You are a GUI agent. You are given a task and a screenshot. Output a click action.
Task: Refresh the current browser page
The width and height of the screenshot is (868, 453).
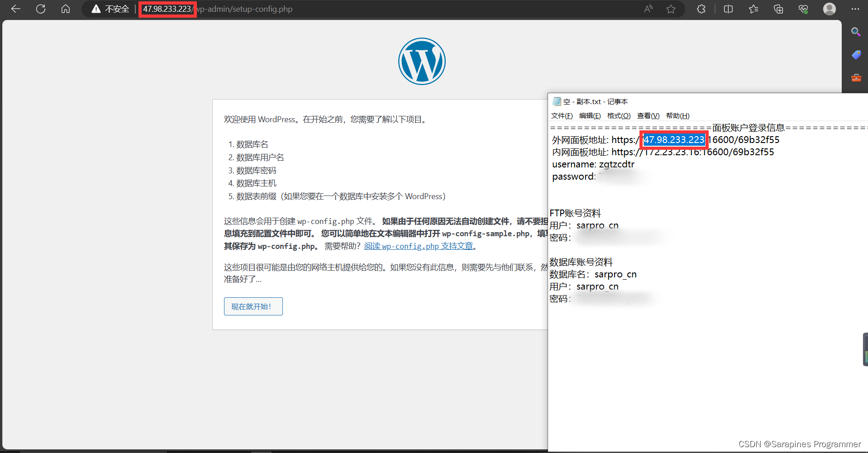(41, 9)
